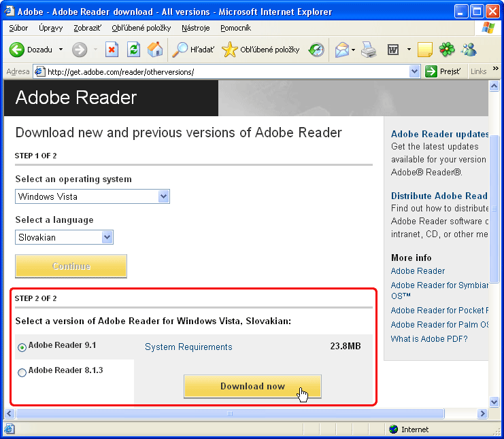The image size is (504, 439).
Task: Open Adobe Reader for Palm OS link
Action: [439, 325]
